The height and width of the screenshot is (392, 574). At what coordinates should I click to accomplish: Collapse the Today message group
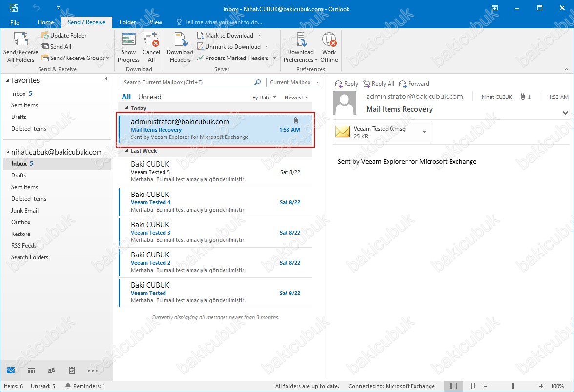coord(127,108)
